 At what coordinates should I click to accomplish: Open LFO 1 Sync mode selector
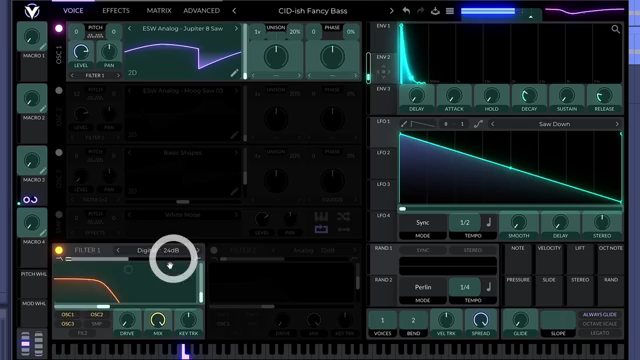(422, 222)
